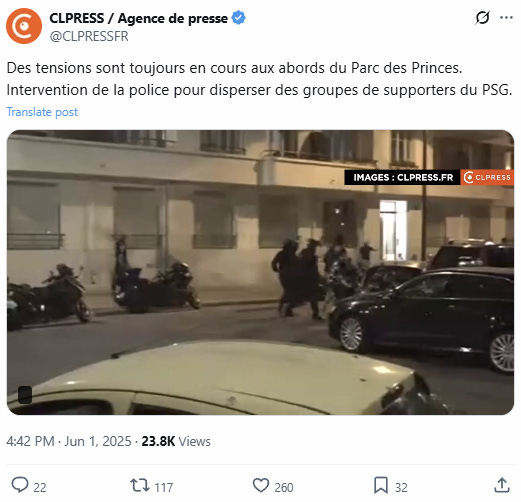Open the share upload icon
521x502 pixels.
(x=502, y=485)
